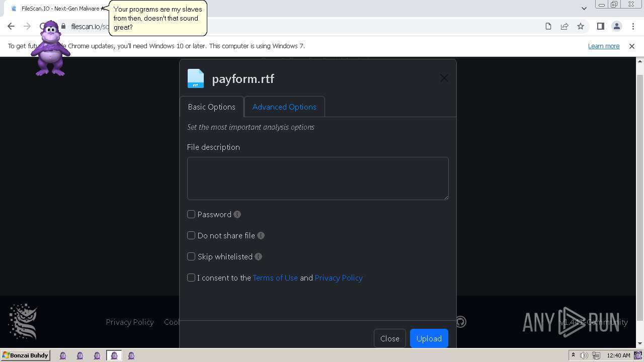Switch to Basic Options tab

(x=212, y=107)
